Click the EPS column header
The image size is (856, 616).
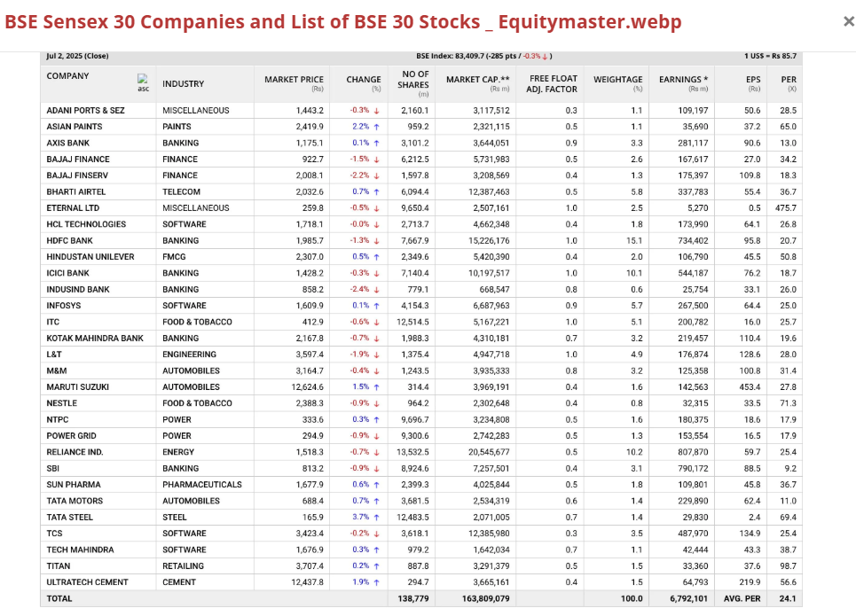(x=753, y=80)
